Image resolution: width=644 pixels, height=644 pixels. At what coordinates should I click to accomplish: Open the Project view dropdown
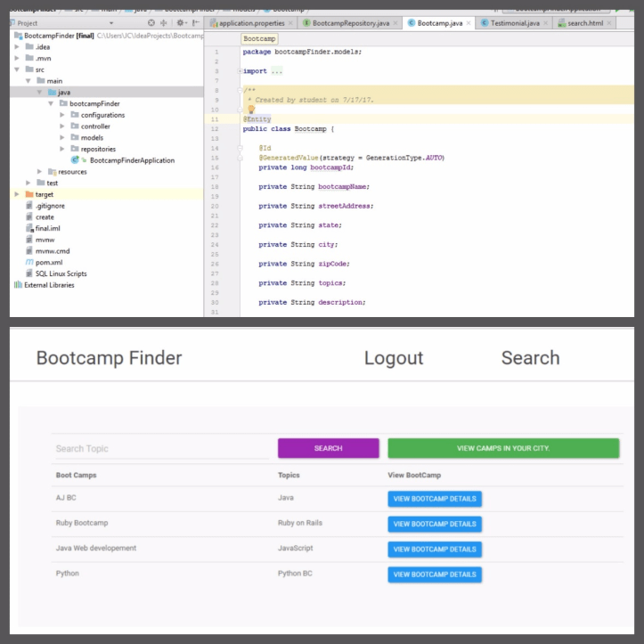click(110, 22)
